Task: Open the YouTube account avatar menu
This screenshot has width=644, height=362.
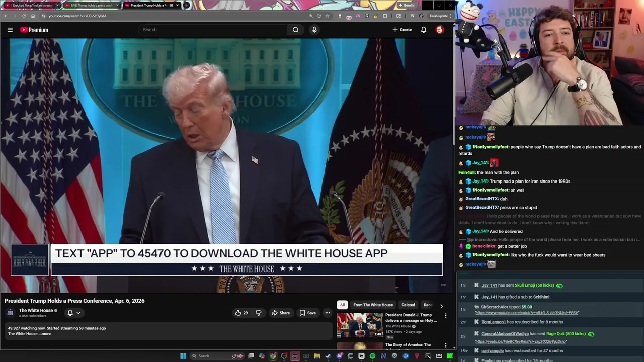Action: [439, 30]
